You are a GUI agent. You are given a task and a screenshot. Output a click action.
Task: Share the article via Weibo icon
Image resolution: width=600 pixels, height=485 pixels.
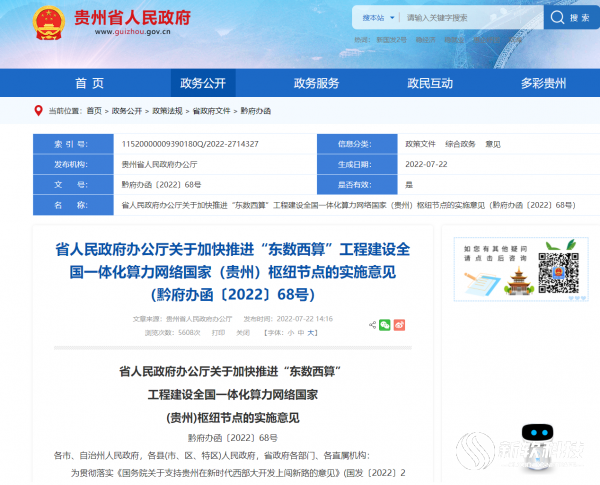click(x=399, y=324)
